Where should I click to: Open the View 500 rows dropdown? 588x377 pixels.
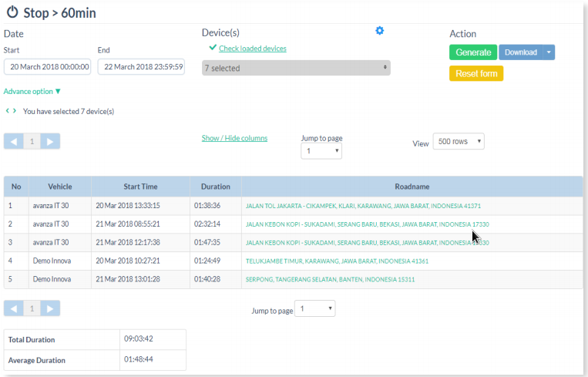click(459, 142)
